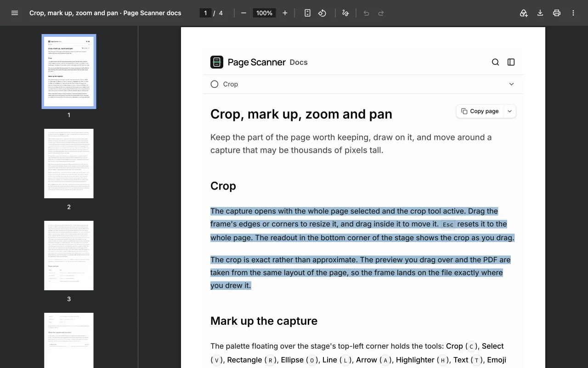Open the three-dot more actions menu
The width and height of the screenshot is (588, 368).
573,13
